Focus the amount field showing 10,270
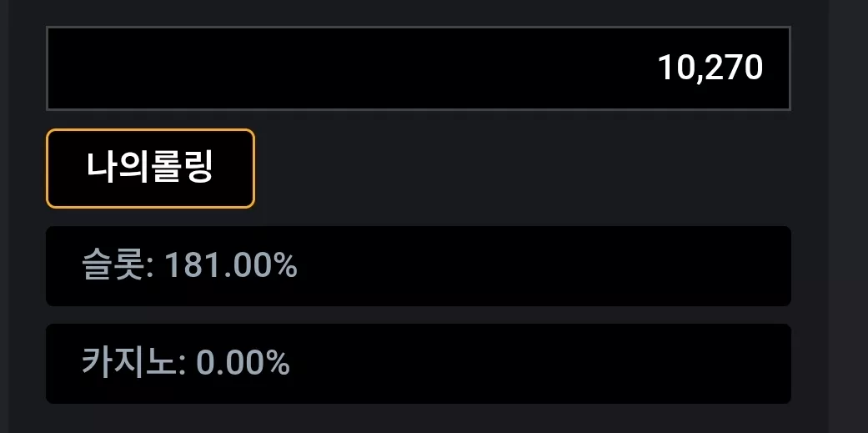This screenshot has height=433, width=868. [419, 68]
